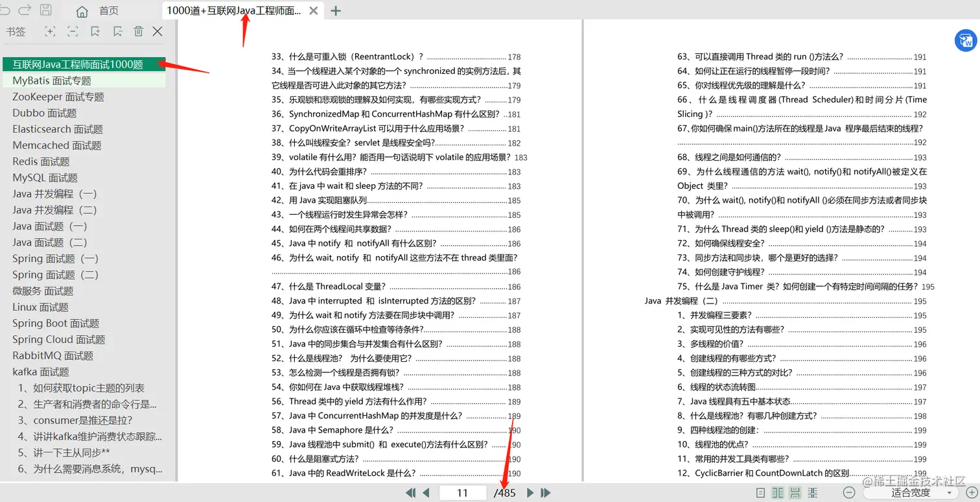Select bookmark 互联网Java工程师面试1000题
Image resolution: width=980 pixels, height=502 pixels.
tap(83, 64)
